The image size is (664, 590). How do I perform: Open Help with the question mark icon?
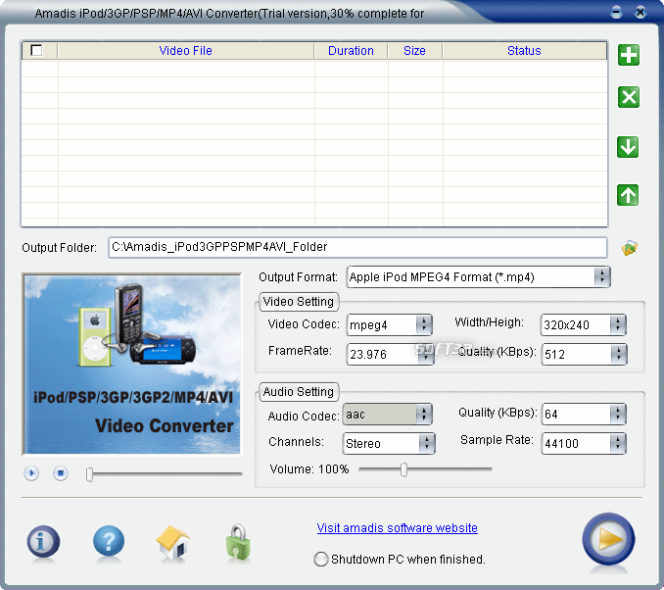109,541
